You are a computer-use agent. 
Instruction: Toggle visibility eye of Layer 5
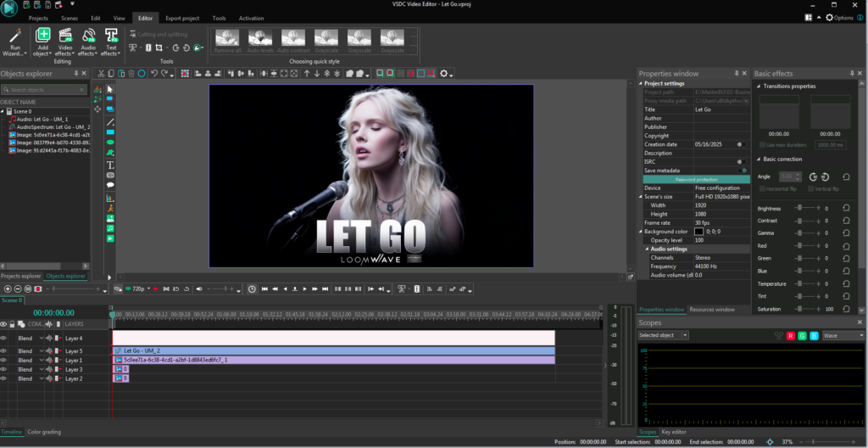(3, 351)
